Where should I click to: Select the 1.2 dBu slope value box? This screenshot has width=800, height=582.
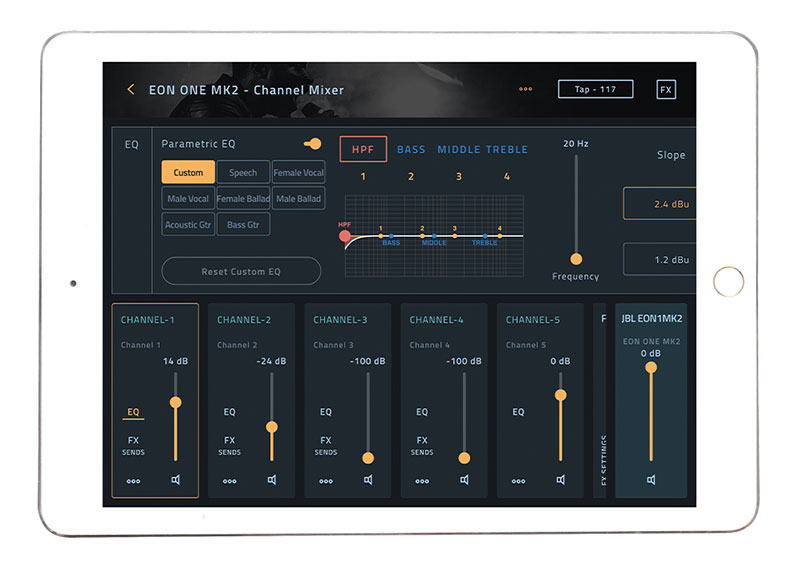point(660,259)
